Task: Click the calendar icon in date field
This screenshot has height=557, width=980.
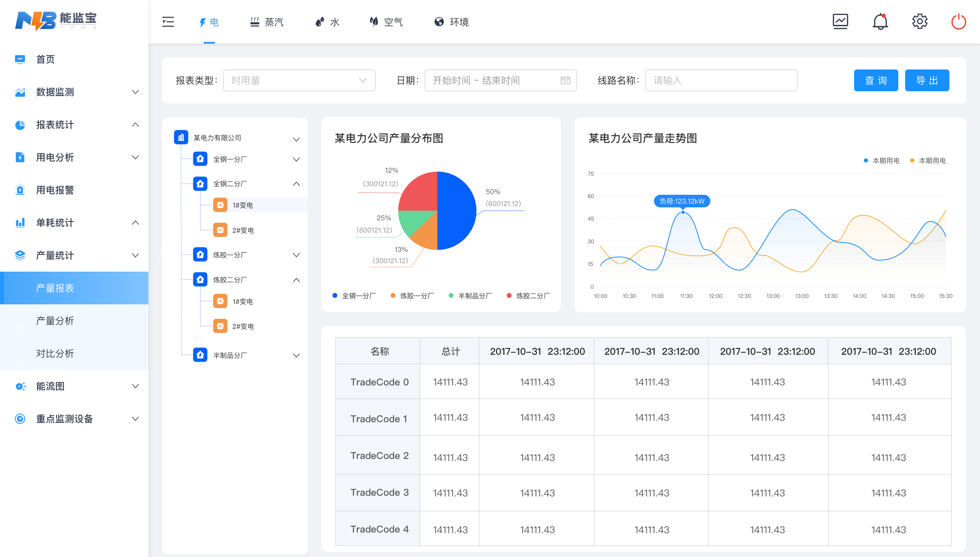Action: coord(565,80)
